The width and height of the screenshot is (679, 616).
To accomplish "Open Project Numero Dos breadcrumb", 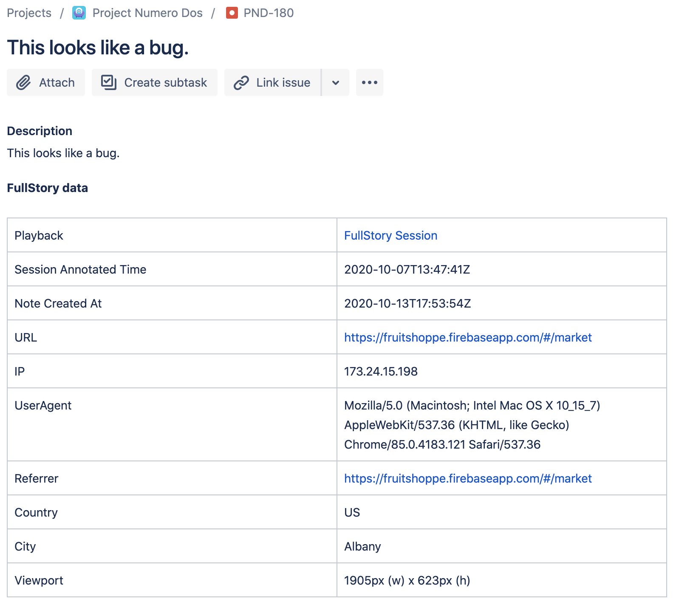I will click(x=147, y=13).
